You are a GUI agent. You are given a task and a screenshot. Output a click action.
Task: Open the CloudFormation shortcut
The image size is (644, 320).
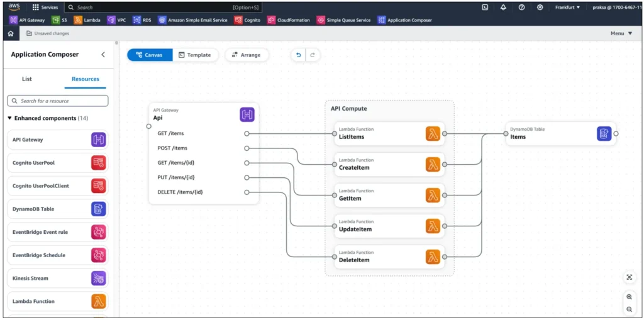(288, 19)
